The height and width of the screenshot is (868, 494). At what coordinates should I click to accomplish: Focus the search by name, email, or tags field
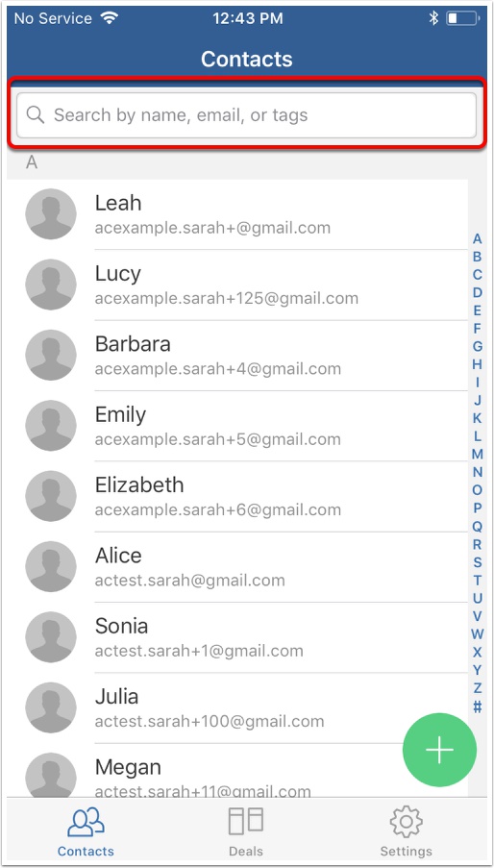click(x=246, y=115)
